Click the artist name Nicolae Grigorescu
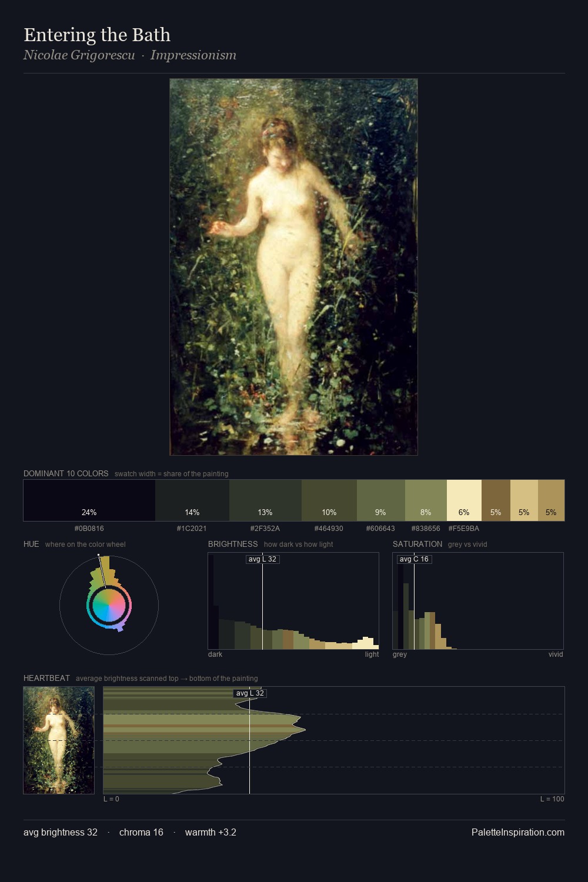This screenshot has height=882, width=588. (79, 55)
